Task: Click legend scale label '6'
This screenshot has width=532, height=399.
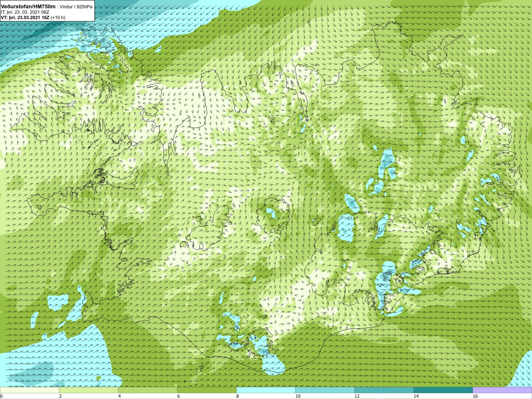Action: click(178, 396)
